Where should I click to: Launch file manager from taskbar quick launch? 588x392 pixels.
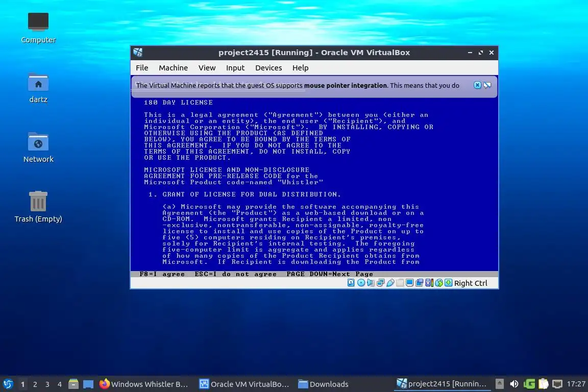(x=73, y=384)
